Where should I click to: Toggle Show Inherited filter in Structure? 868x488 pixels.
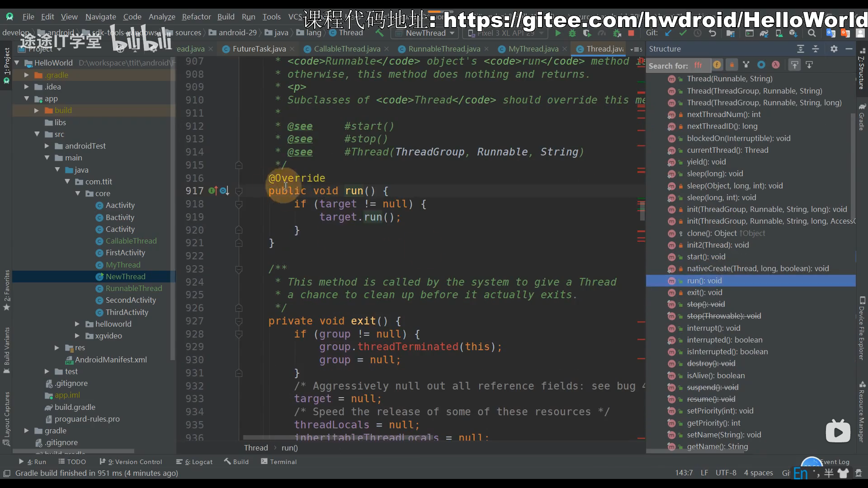click(746, 65)
